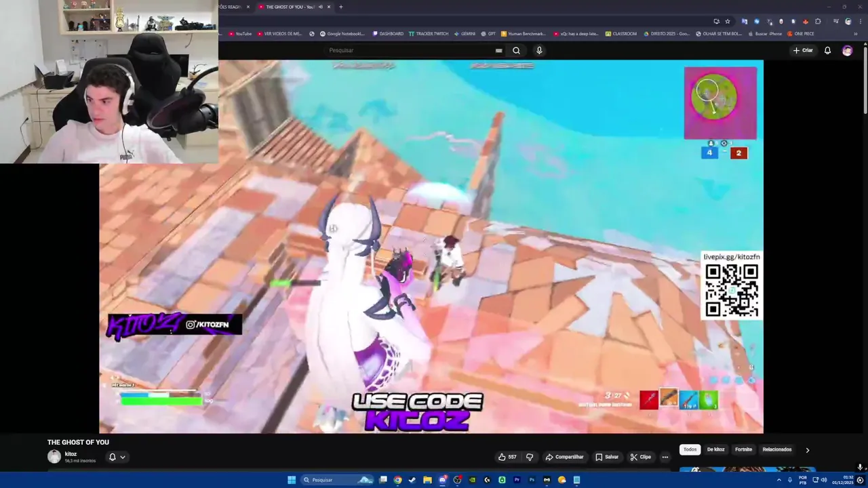Open the YouTube bookmark
This screenshot has height=488, width=868.
pyautogui.click(x=240, y=33)
